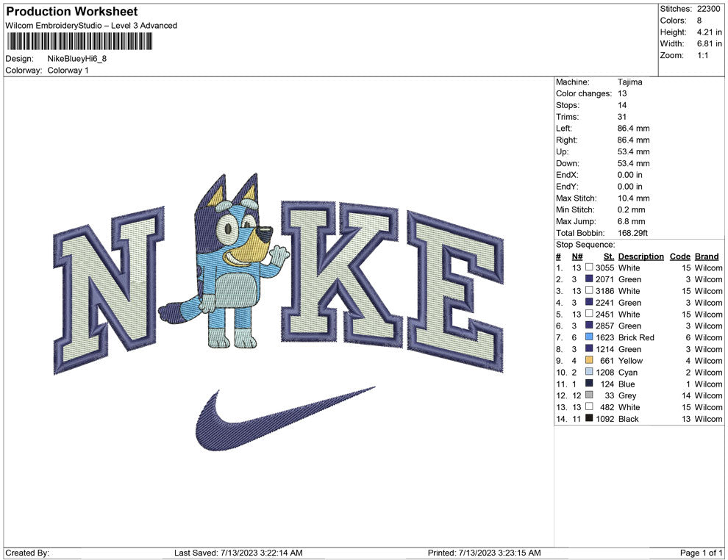Click the Colorway 1 value

point(68,71)
